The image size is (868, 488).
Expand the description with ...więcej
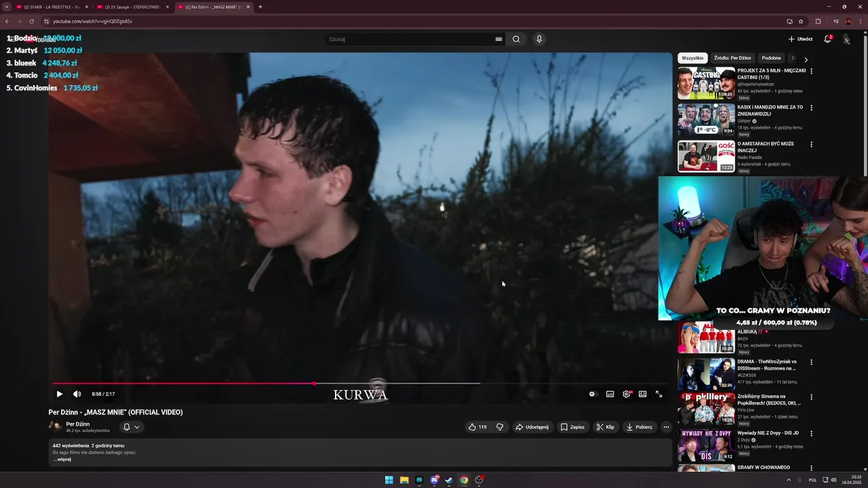coord(62,460)
